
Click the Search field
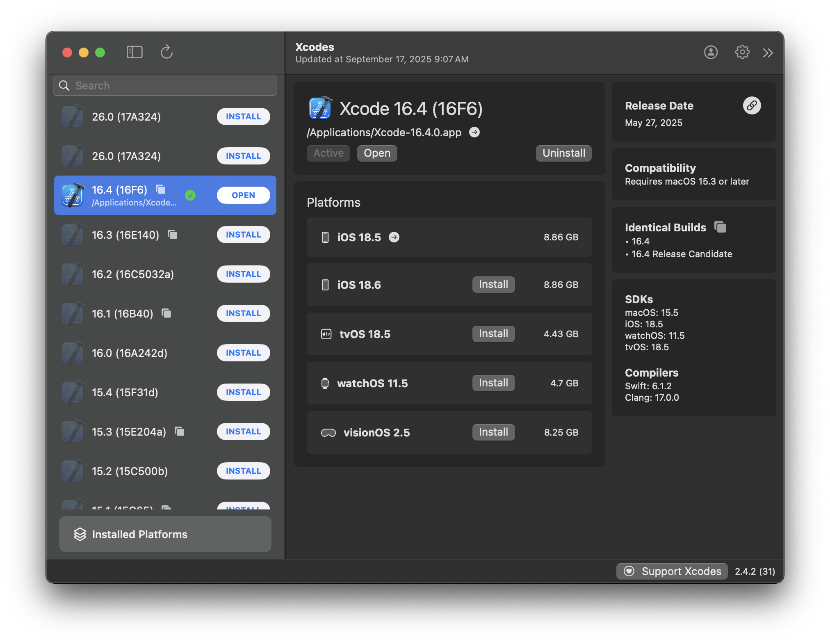point(165,85)
